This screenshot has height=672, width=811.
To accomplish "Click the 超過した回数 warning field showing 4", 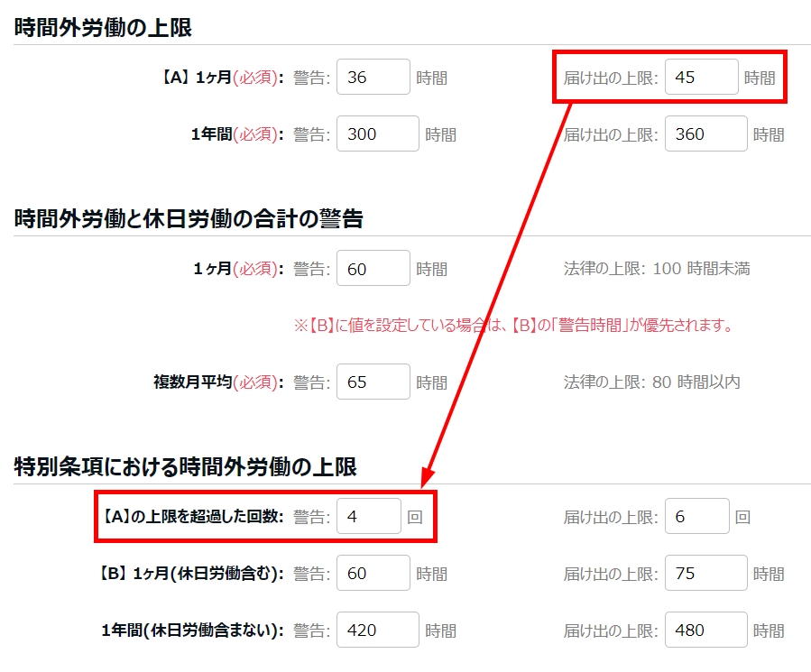I will click(368, 517).
